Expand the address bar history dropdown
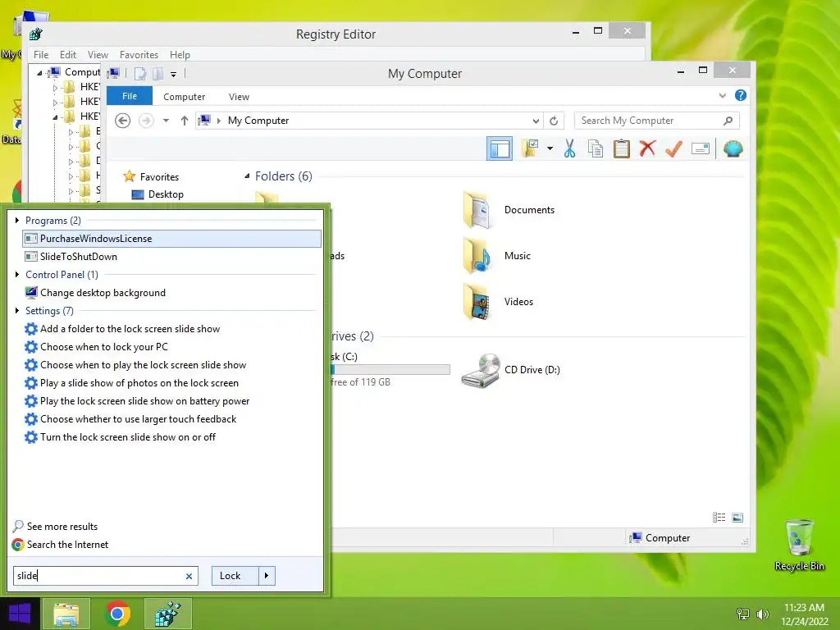The height and width of the screenshot is (630, 840). 536,121
